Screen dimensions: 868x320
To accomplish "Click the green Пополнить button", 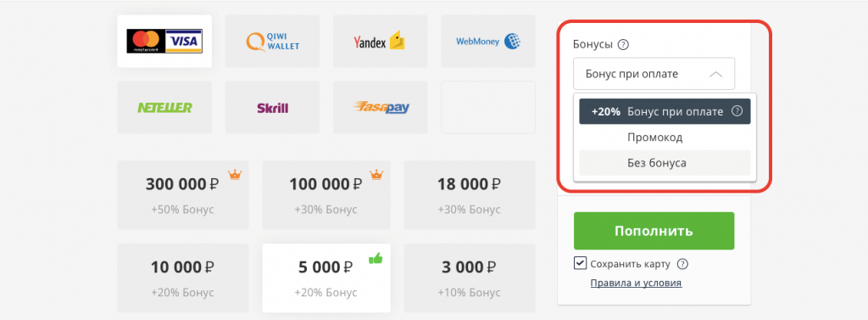I will [654, 231].
